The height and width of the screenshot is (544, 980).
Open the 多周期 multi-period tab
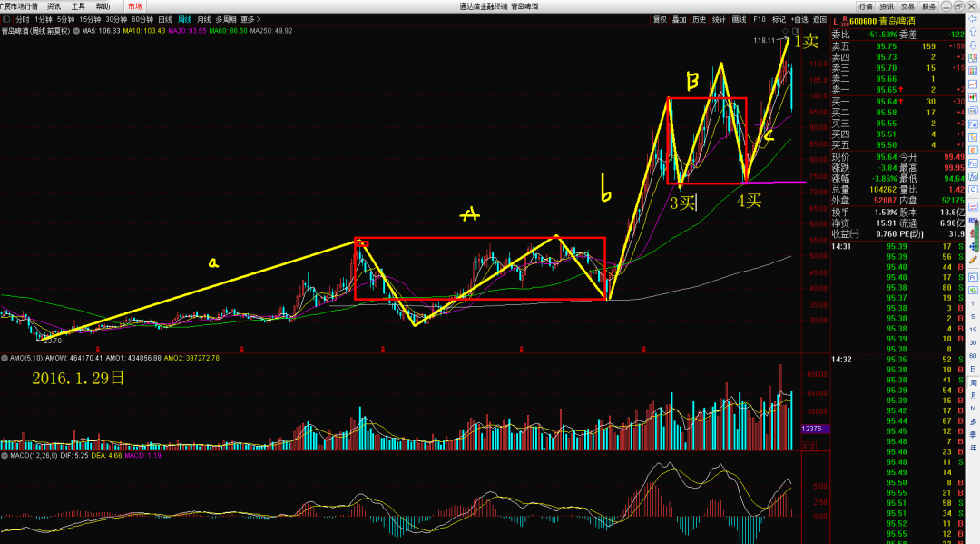pos(226,20)
